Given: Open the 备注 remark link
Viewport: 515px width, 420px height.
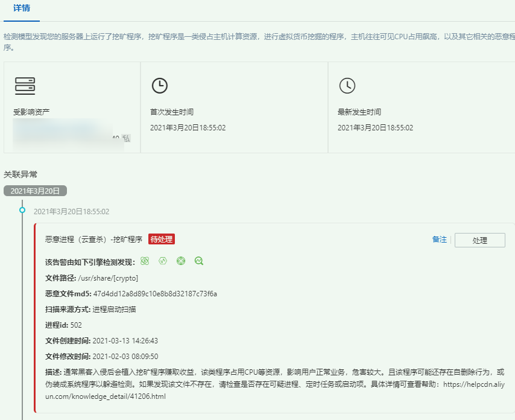Looking at the screenshot, I should (439, 240).
